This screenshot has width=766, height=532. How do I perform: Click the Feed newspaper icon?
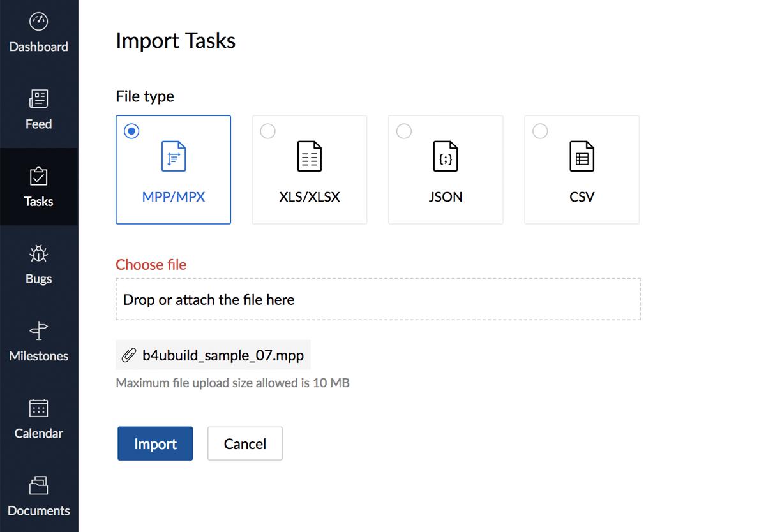(x=39, y=99)
